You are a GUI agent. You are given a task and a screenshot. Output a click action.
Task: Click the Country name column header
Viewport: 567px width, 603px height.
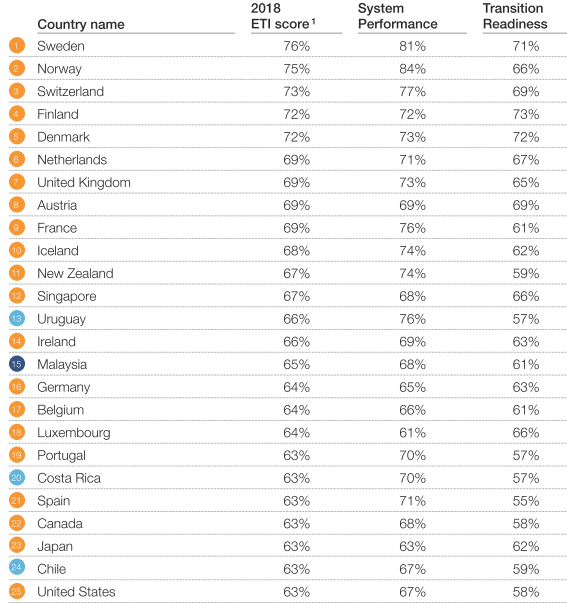(81, 24)
